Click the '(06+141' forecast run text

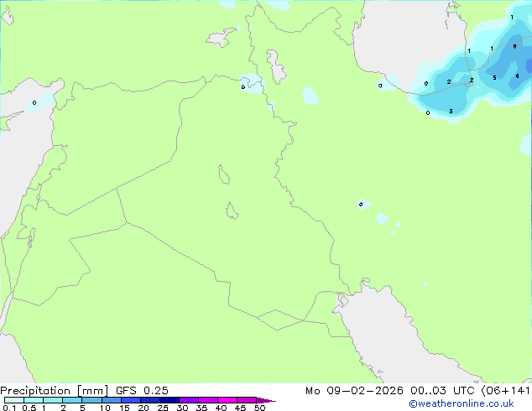click(x=506, y=391)
